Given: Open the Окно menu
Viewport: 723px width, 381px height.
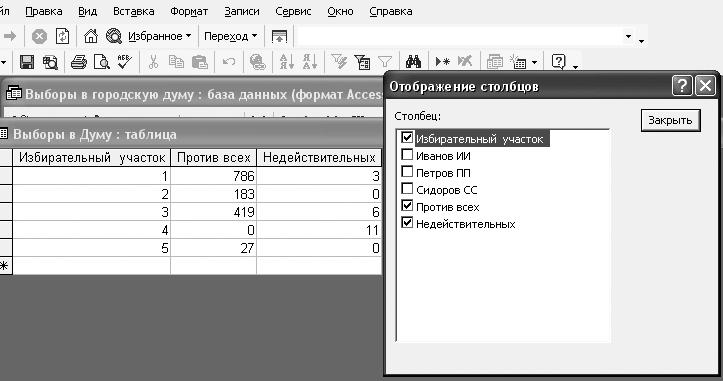Looking at the screenshot, I should pos(340,11).
